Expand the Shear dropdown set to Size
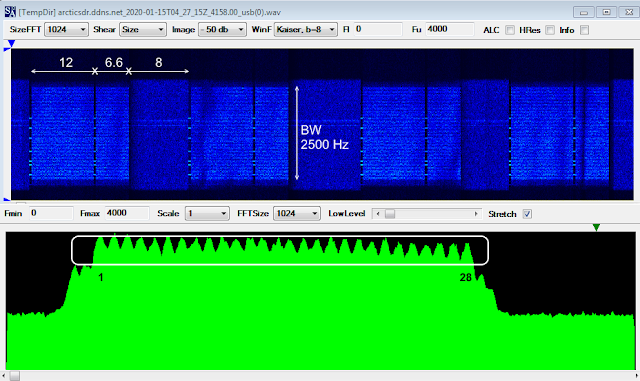The width and height of the screenshot is (640, 381). tap(143, 29)
